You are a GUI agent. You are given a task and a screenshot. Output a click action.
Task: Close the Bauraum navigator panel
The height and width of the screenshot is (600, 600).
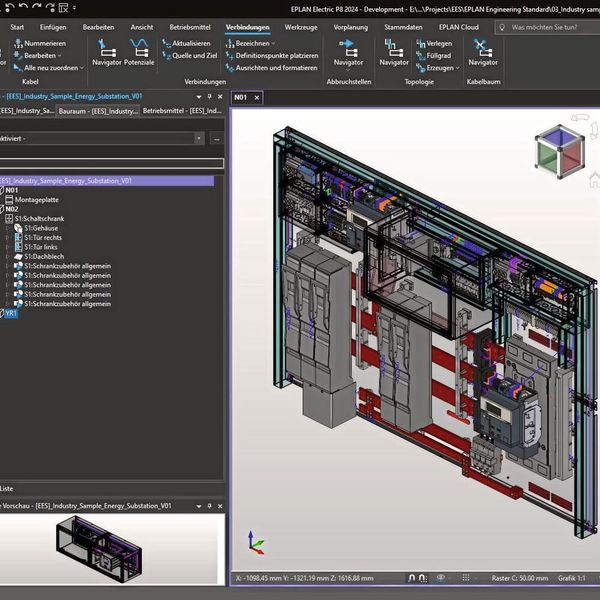click(x=220, y=96)
